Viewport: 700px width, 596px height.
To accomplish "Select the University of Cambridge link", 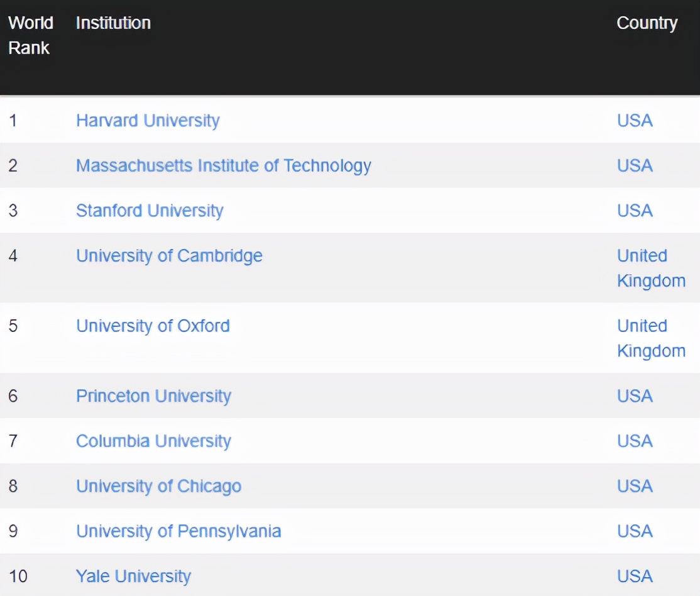I will [x=169, y=256].
